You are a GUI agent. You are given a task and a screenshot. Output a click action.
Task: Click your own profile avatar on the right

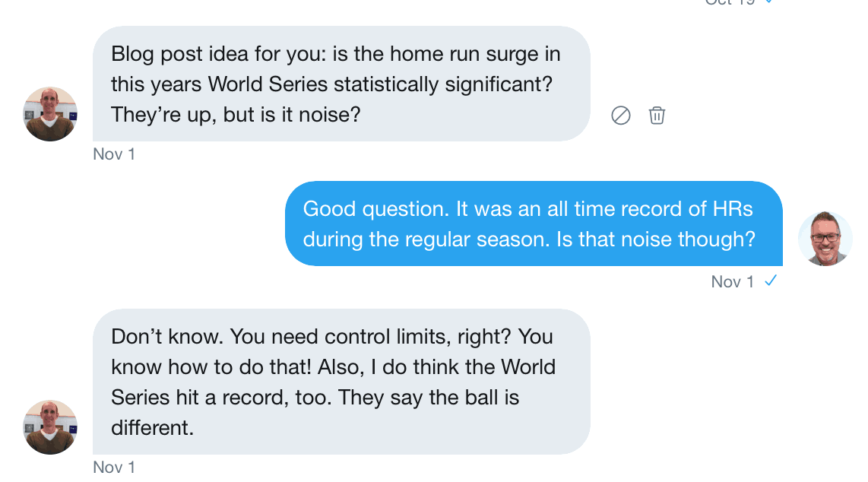pyautogui.click(x=825, y=239)
